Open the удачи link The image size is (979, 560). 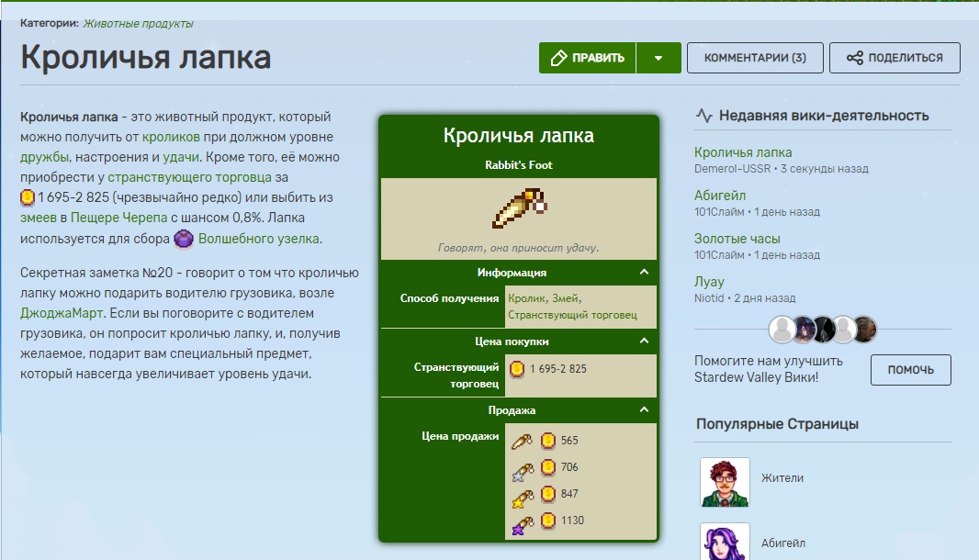click(180, 157)
